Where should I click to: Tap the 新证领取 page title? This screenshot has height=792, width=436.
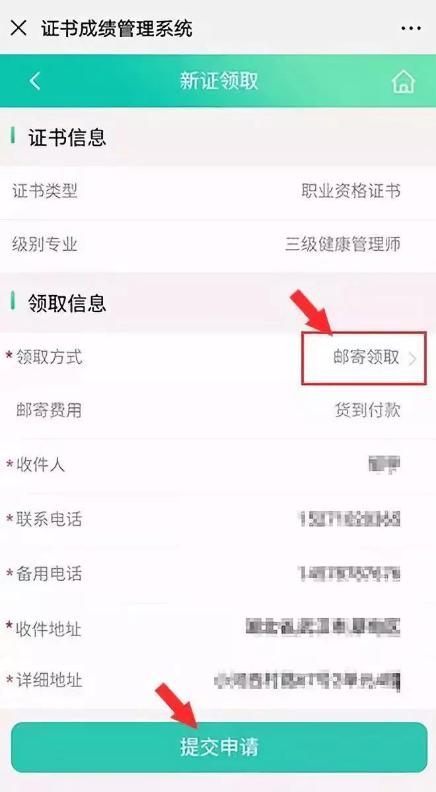coord(219,81)
